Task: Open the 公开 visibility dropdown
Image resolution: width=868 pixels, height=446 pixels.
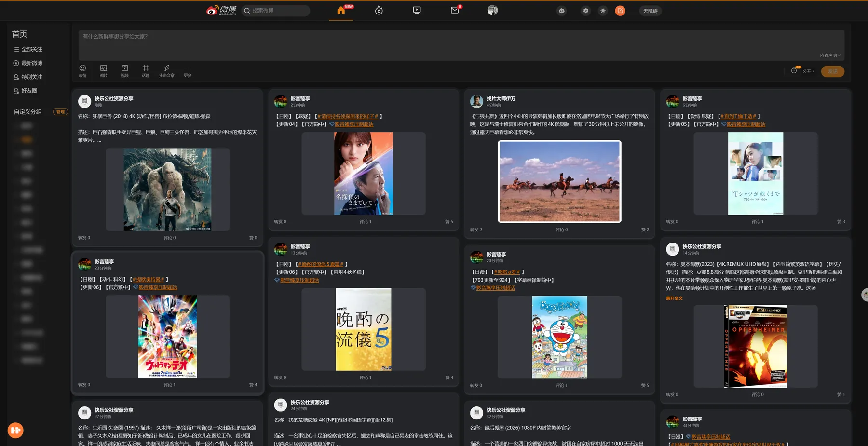Action: pos(809,71)
